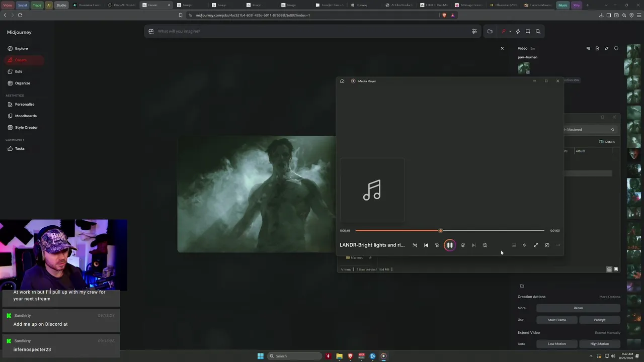Switch File Explorer to details view layout

pos(609,269)
